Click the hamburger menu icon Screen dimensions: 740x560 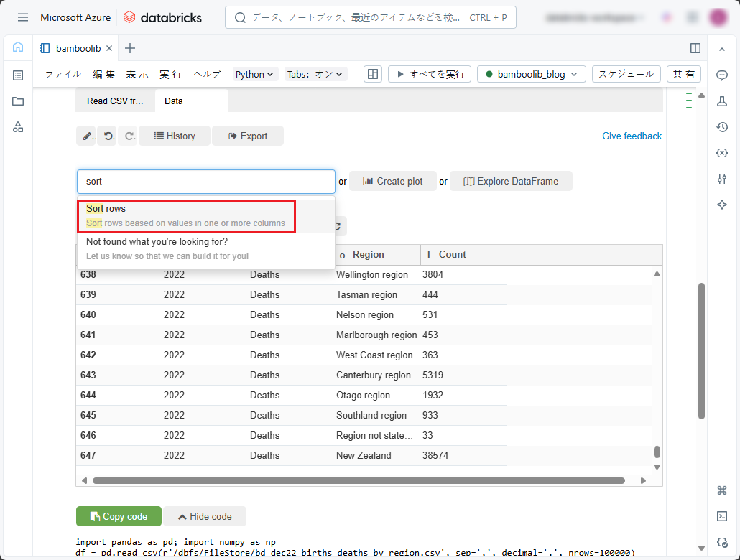23,17
